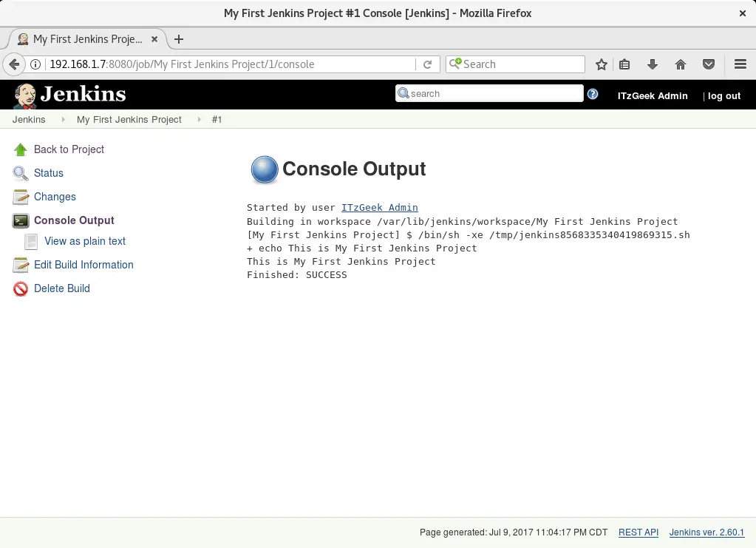The image size is (756, 548).
Task: Close the My First Jenkins Project tab
Action: click(154, 39)
